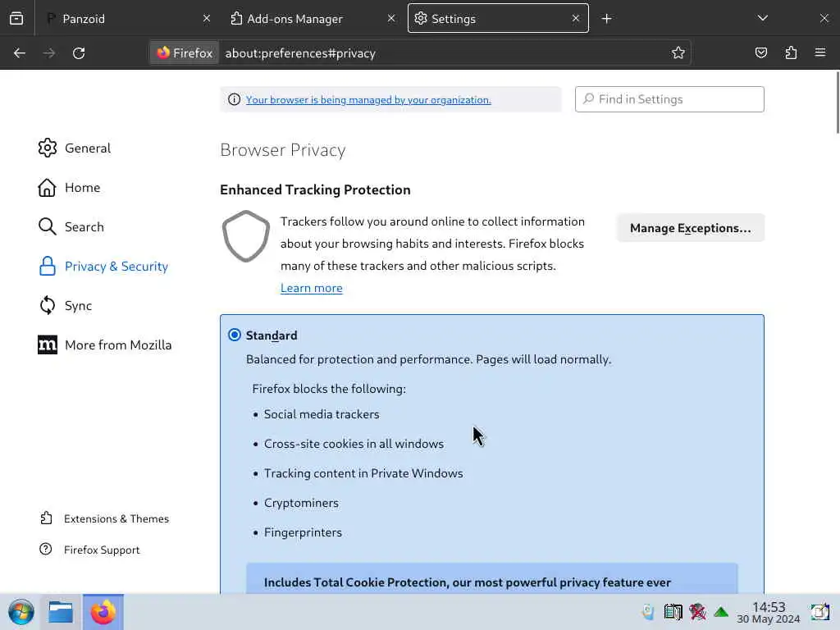Click the Sync arrows icon in sidebar
840x630 pixels.
coord(47,305)
